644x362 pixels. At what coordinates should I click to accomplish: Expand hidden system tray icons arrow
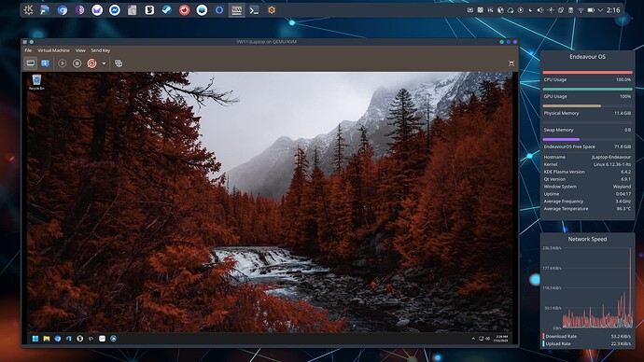click(x=600, y=10)
